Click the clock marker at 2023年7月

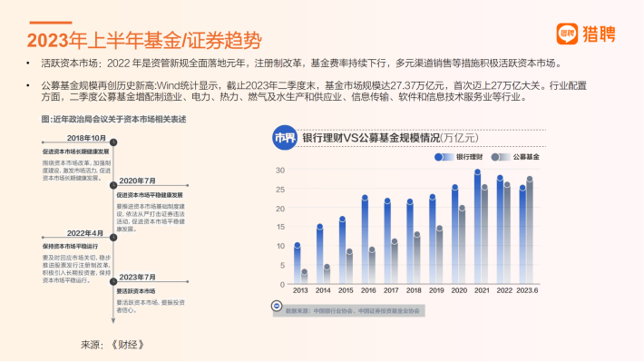pos(113,282)
